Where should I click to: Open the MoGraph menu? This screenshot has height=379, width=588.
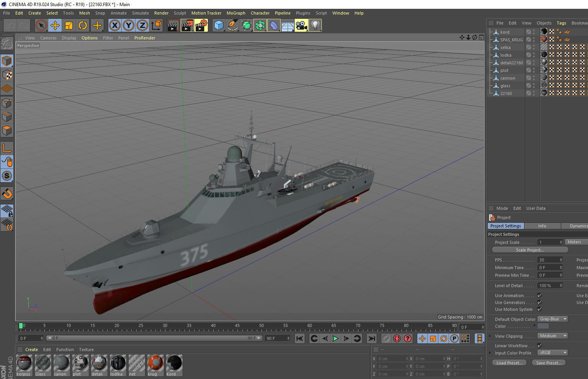point(236,13)
